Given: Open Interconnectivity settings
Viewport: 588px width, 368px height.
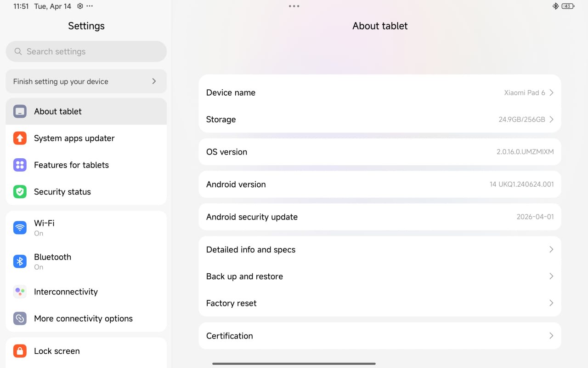Looking at the screenshot, I should pyautogui.click(x=86, y=292).
